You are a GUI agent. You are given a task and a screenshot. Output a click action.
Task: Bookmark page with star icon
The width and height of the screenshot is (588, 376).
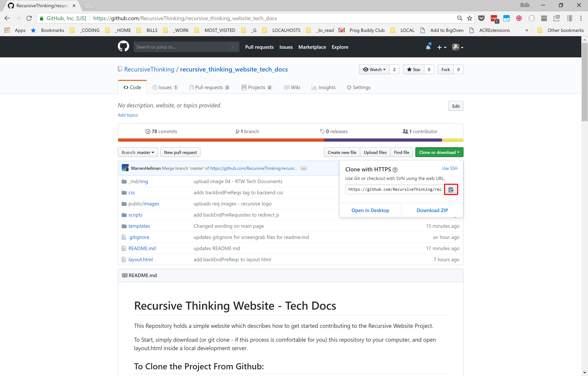click(x=469, y=18)
